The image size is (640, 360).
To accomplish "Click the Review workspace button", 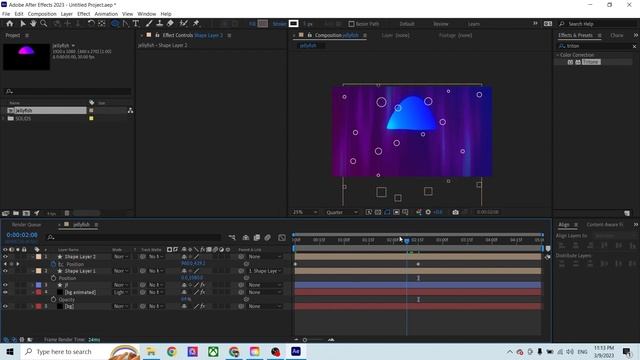I will pyautogui.click(x=440, y=24).
